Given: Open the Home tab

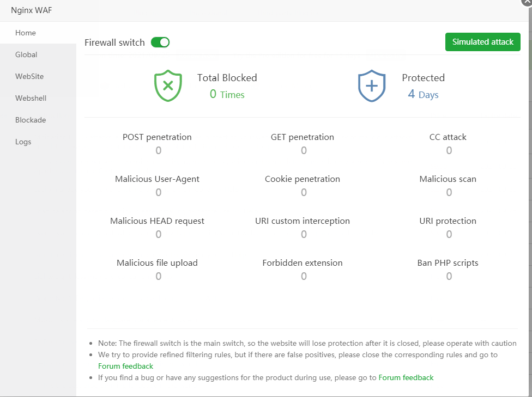Looking at the screenshot, I should pyautogui.click(x=26, y=33).
